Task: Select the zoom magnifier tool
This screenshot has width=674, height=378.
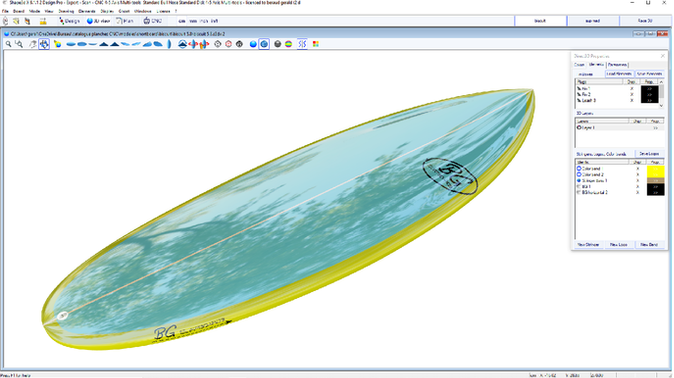Action: pyautogui.click(x=8, y=44)
